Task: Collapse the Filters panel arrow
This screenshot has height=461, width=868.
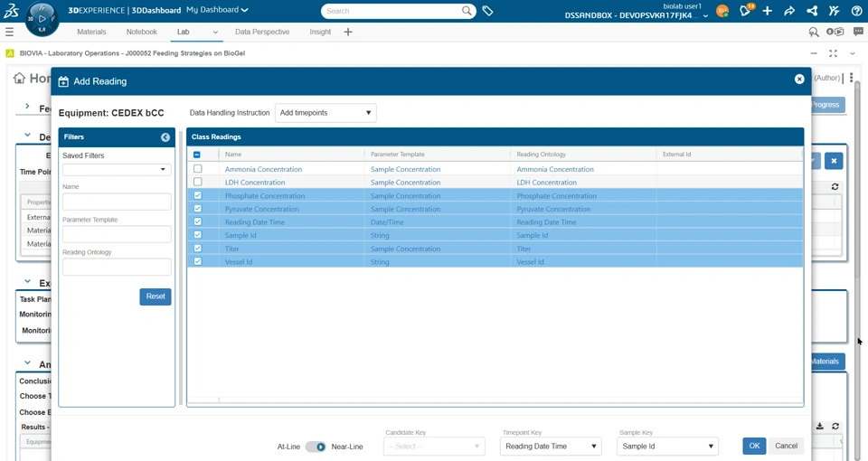Action: pos(165,137)
